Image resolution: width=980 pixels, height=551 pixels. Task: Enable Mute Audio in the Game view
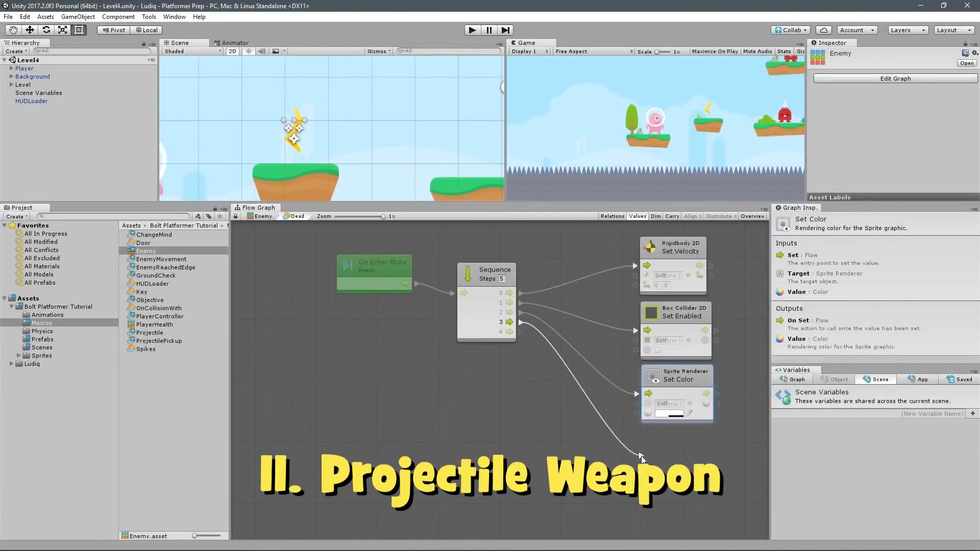[757, 51]
